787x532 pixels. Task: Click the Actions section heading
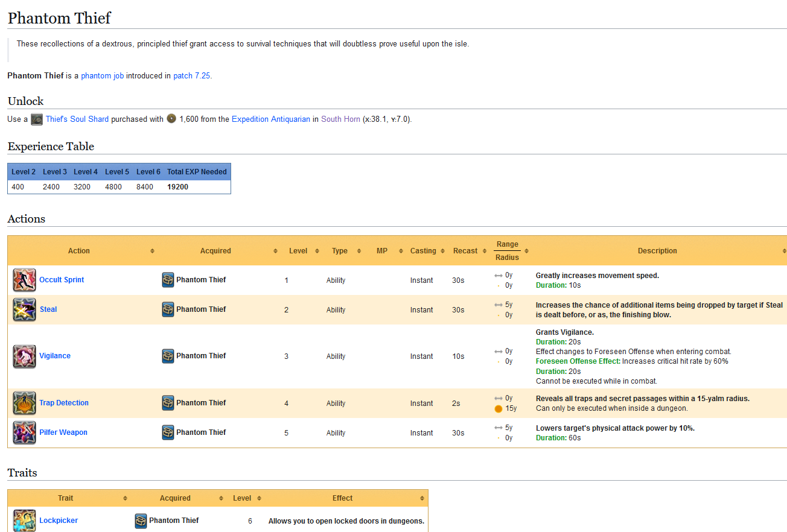[26, 218]
